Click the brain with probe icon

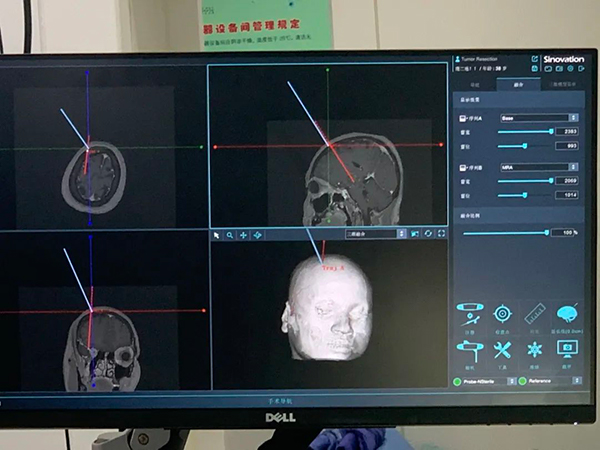click(567, 313)
